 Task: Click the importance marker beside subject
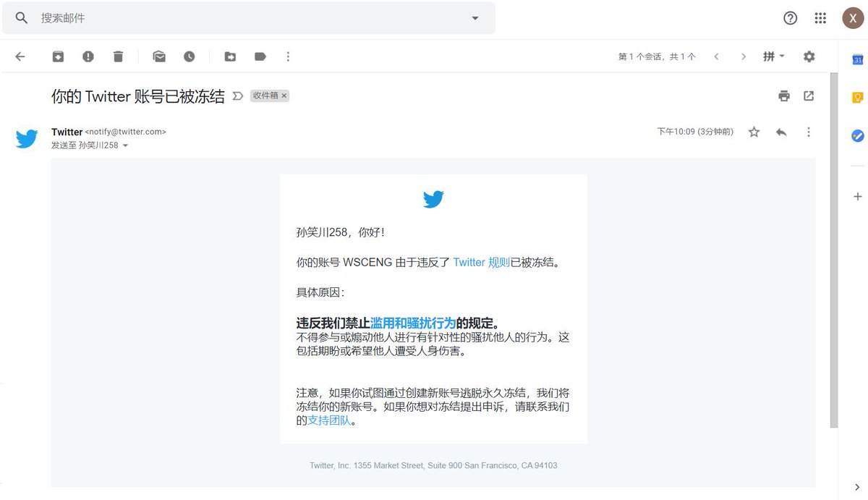pyautogui.click(x=237, y=96)
